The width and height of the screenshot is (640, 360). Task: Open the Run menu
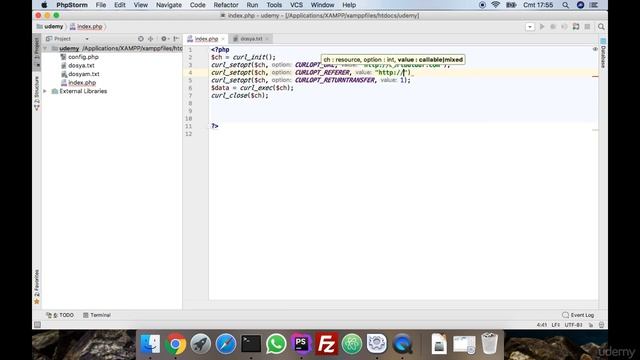click(x=252, y=5)
